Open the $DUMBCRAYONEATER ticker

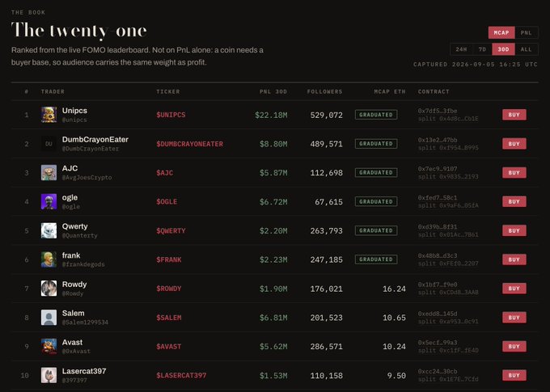pyautogui.click(x=190, y=144)
